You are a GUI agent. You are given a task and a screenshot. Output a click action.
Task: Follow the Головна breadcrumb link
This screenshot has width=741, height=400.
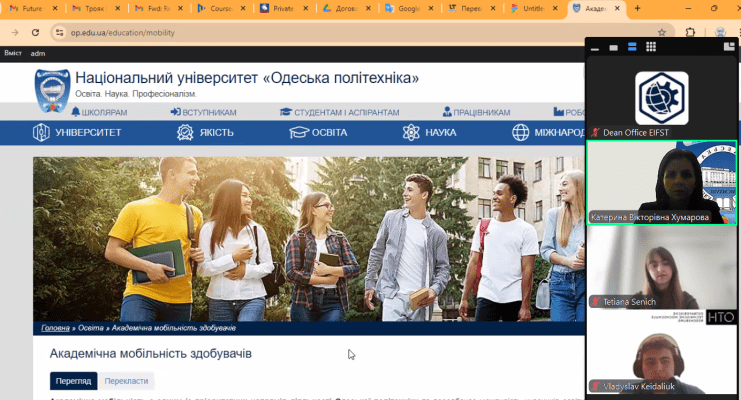point(55,328)
